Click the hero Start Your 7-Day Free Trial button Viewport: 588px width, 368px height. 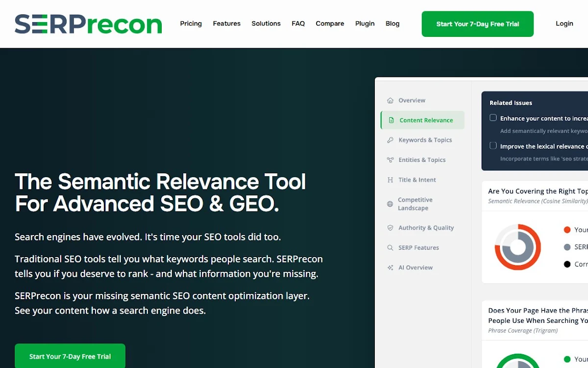(70, 356)
